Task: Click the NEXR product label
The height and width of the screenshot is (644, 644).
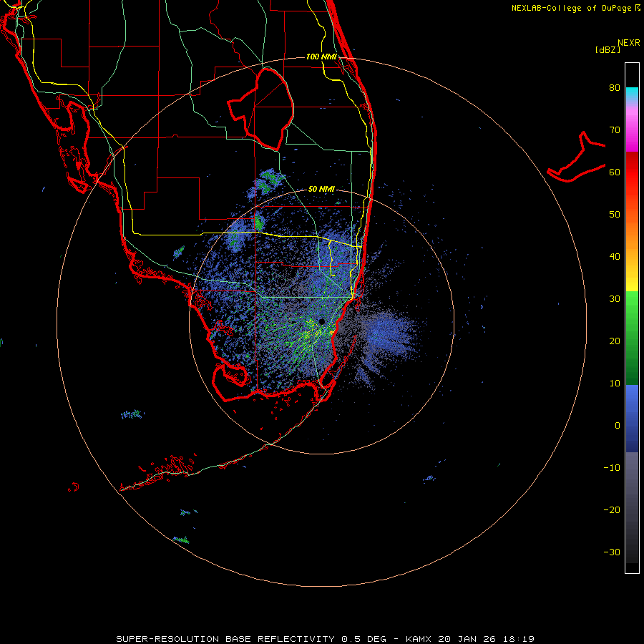Action: coord(628,43)
